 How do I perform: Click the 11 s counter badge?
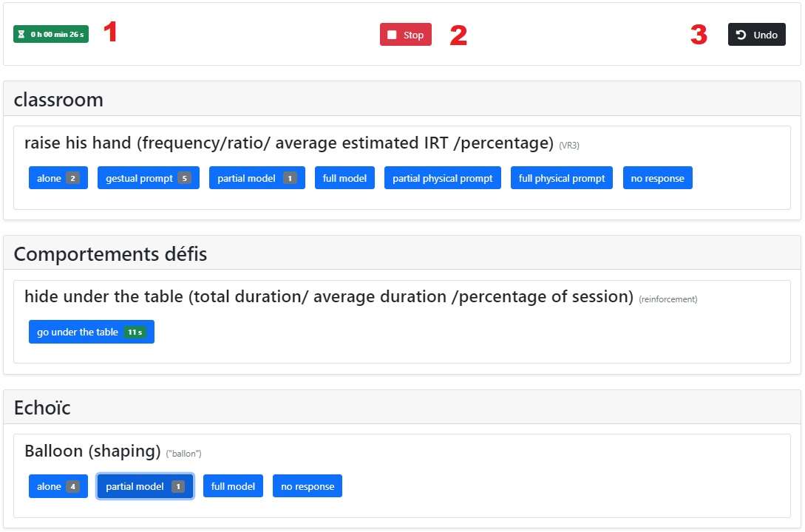point(135,332)
